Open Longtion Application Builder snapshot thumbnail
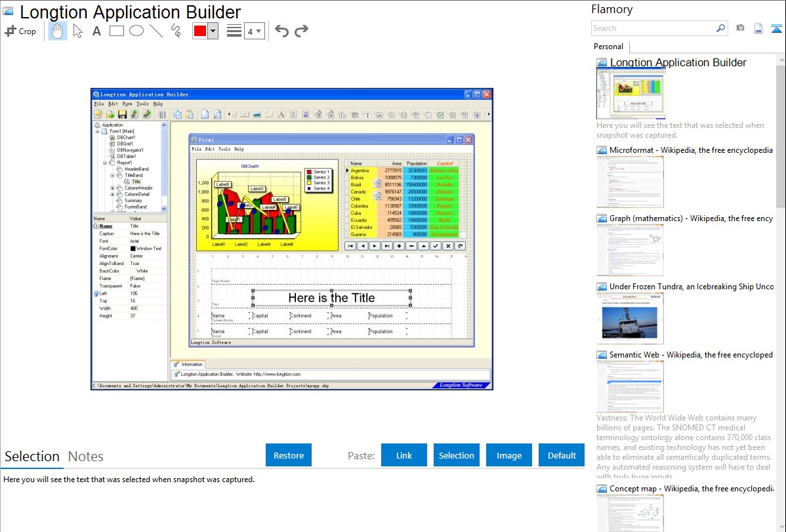The image size is (786, 532). click(x=631, y=94)
